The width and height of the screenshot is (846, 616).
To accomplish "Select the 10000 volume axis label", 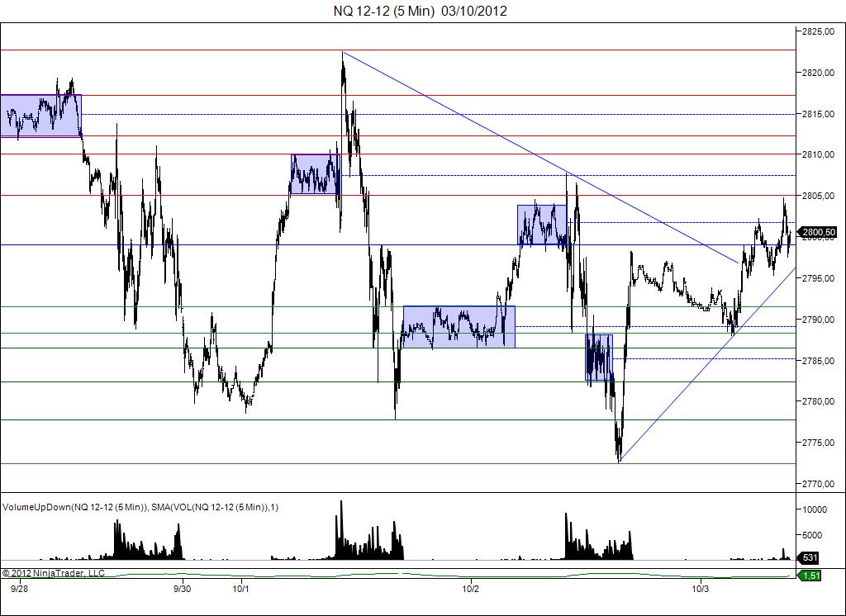I will [x=815, y=509].
